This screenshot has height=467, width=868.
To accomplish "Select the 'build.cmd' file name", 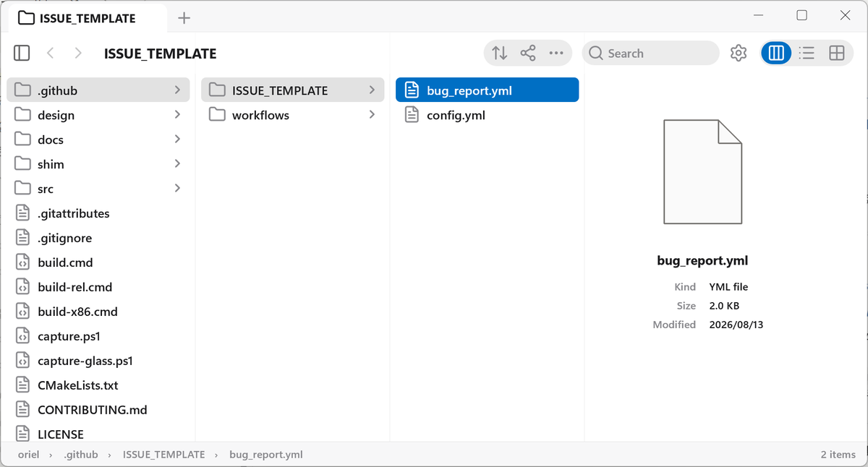I will (x=65, y=262).
